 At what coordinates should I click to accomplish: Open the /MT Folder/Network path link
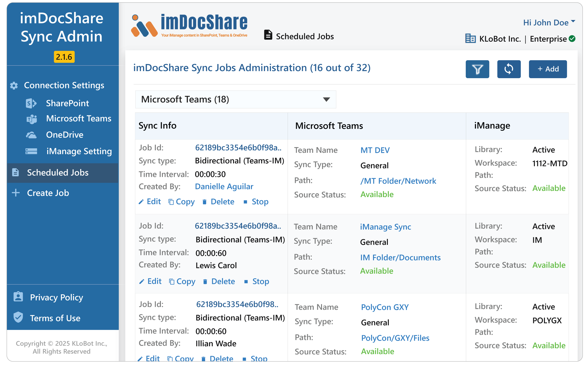398,181
